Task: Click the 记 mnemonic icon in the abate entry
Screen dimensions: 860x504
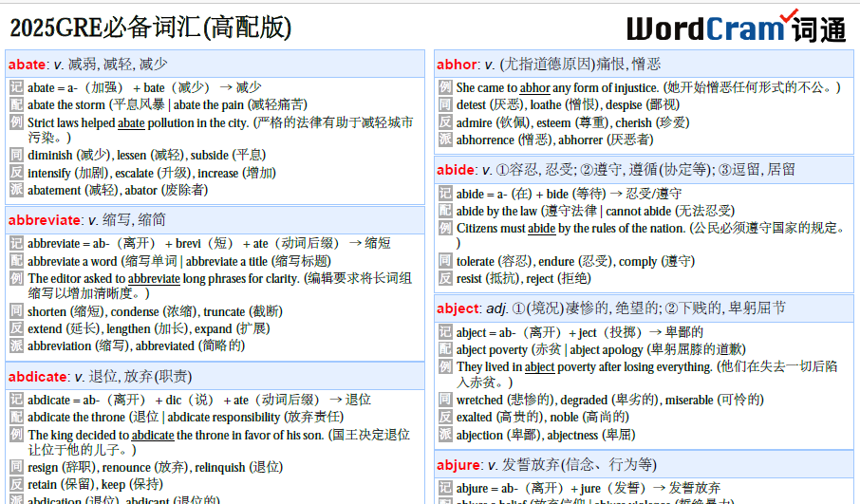Action: (16, 87)
